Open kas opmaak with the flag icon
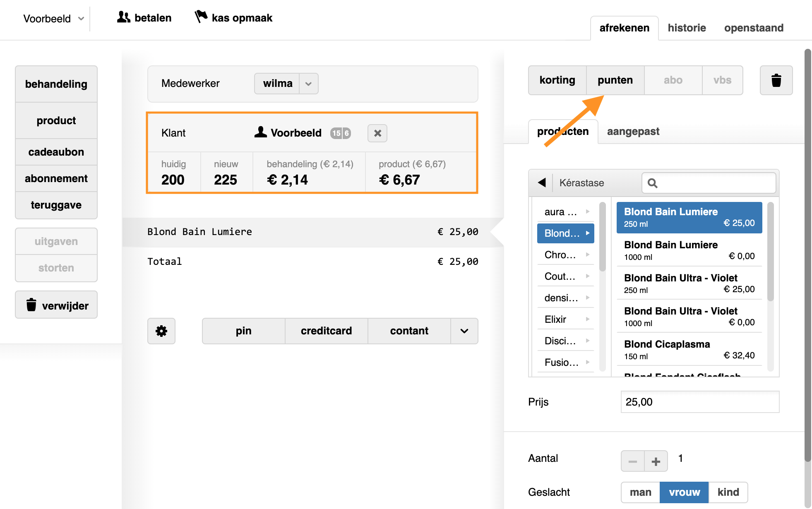 [233, 18]
